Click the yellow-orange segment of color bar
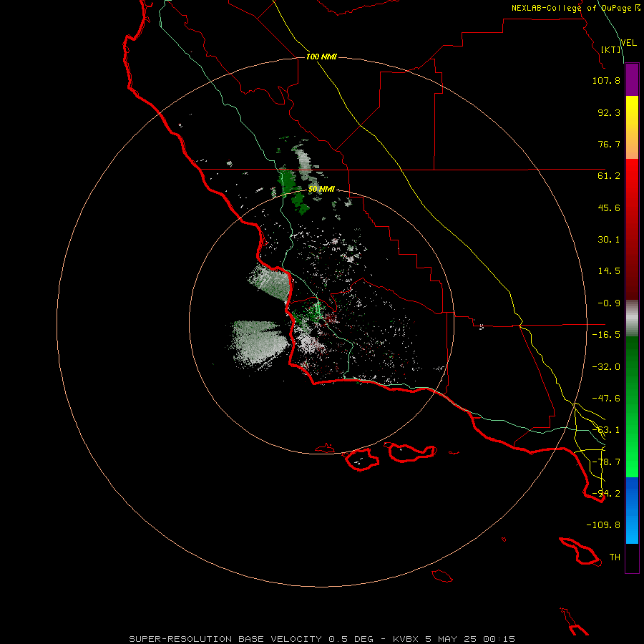The image size is (644, 644). click(632, 127)
